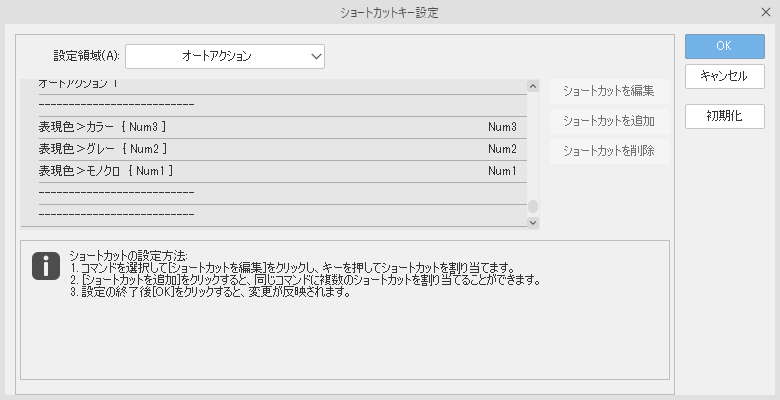This screenshot has height=400, width=780.
Task: Click the shortcut list scrollbar thumb
Action: click(x=533, y=206)
